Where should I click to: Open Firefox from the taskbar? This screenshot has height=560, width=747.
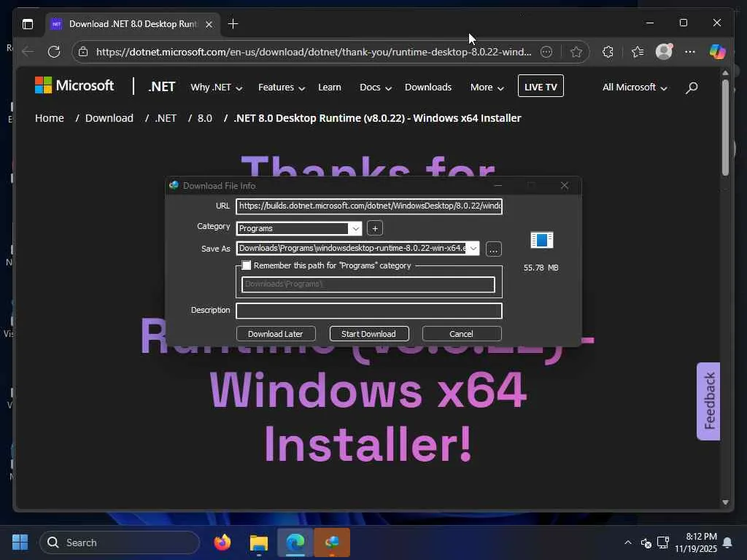(x=222, y=542)
